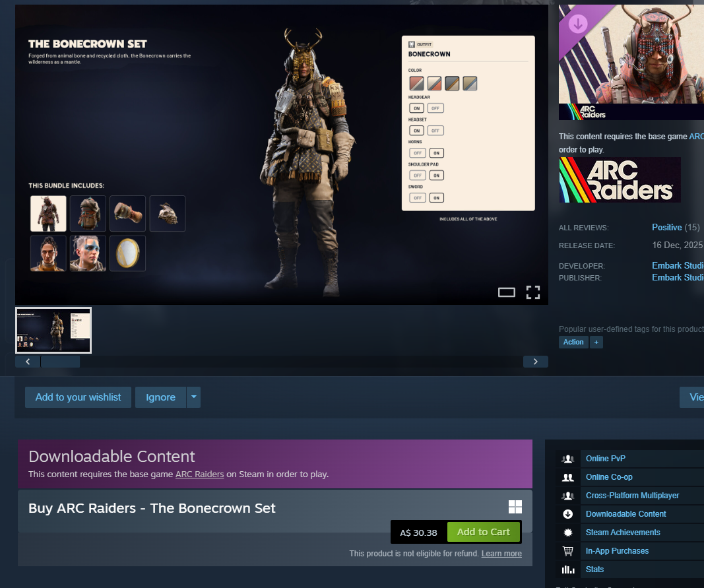This screenshot has height=588, width=704.
Task: Click the Downloadable Content arrow icon
Action: click(568, 514)
